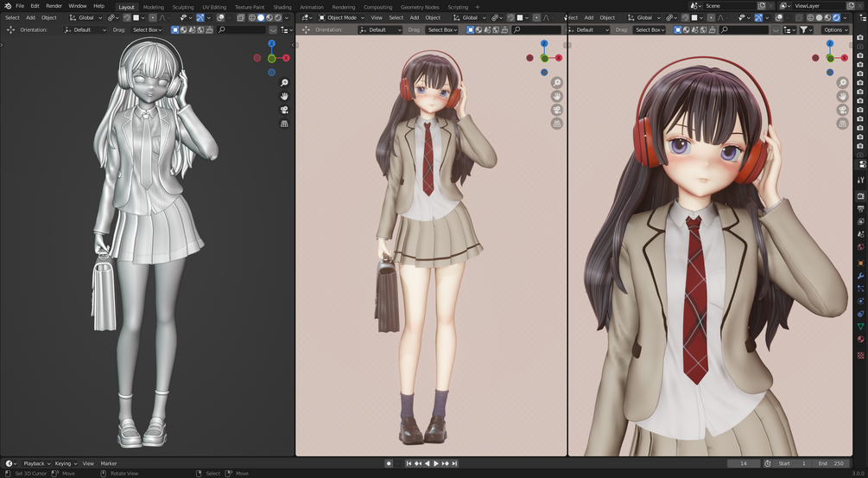Click the Blender logo icon in the menu bar
Viewport: 868px width, 478px height.
7,6
